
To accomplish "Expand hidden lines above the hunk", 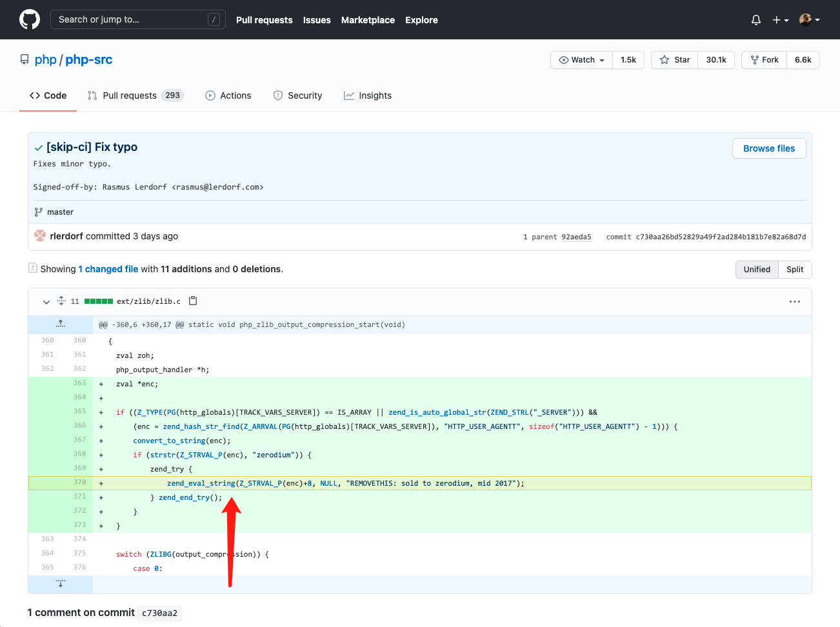I will click(61, 324).
